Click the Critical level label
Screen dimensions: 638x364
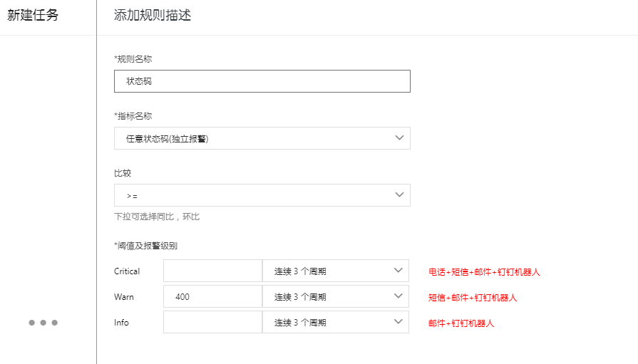pyautogui.click(x=127, y=271)
